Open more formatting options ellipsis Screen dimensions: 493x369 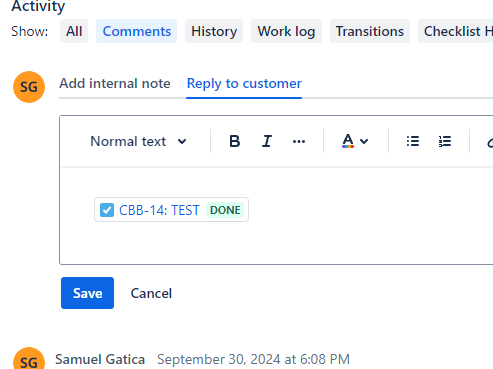pos(299,141)
